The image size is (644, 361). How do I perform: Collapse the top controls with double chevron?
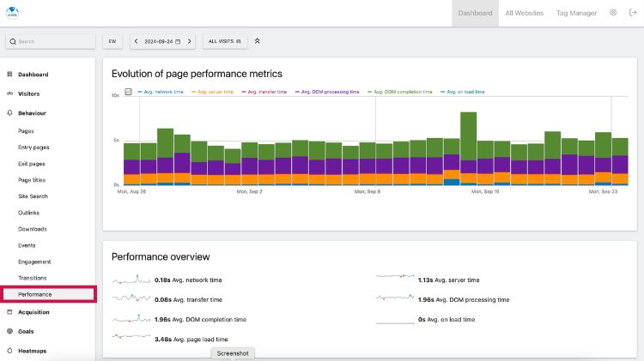257,41
